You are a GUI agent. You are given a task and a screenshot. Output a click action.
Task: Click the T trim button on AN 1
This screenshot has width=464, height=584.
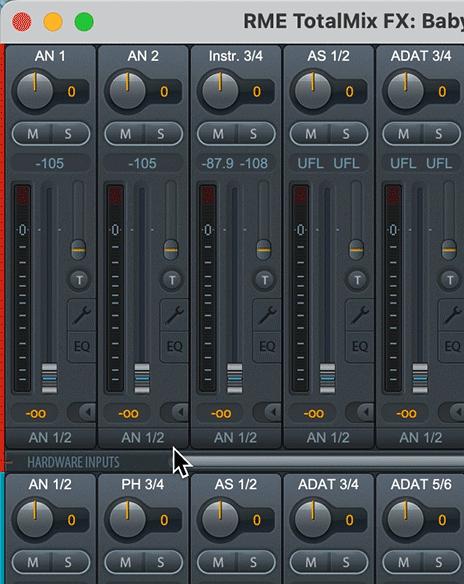79,280
